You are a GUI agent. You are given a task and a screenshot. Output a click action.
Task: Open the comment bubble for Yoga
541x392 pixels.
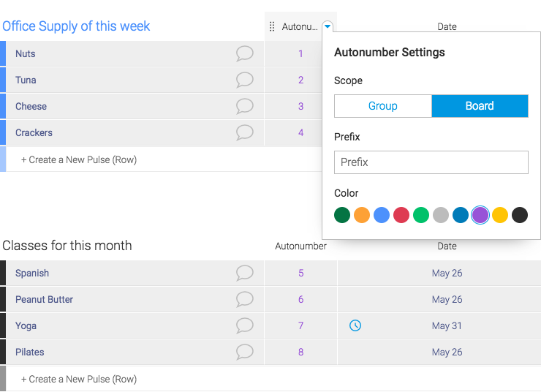(x=245, y=325)
